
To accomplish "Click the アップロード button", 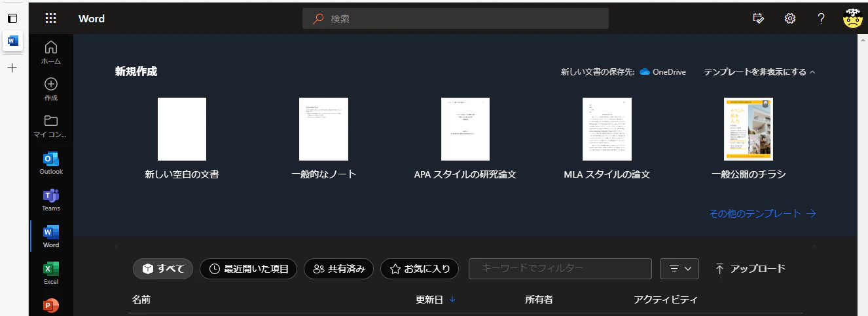I will click(750, 269).
